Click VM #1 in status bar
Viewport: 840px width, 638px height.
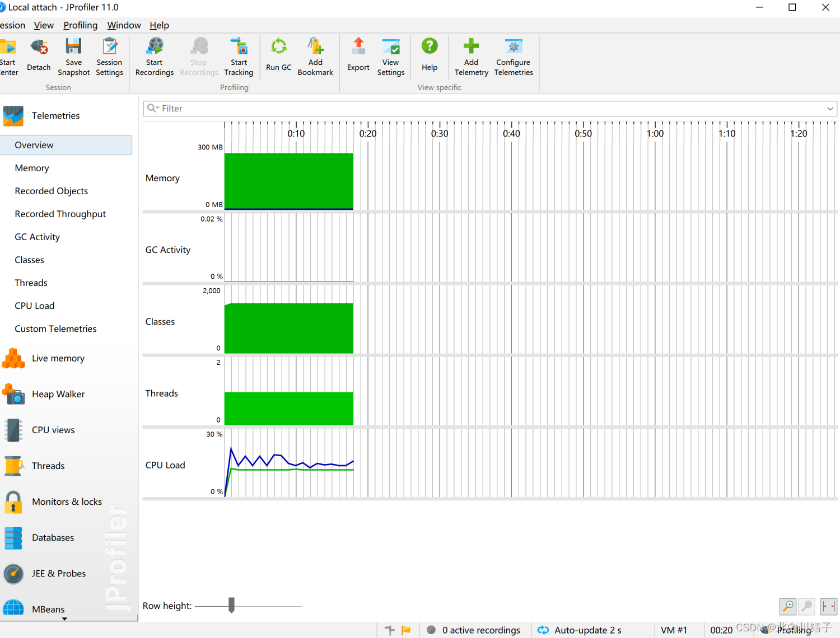pyautogui.click(x=674, y=630)
